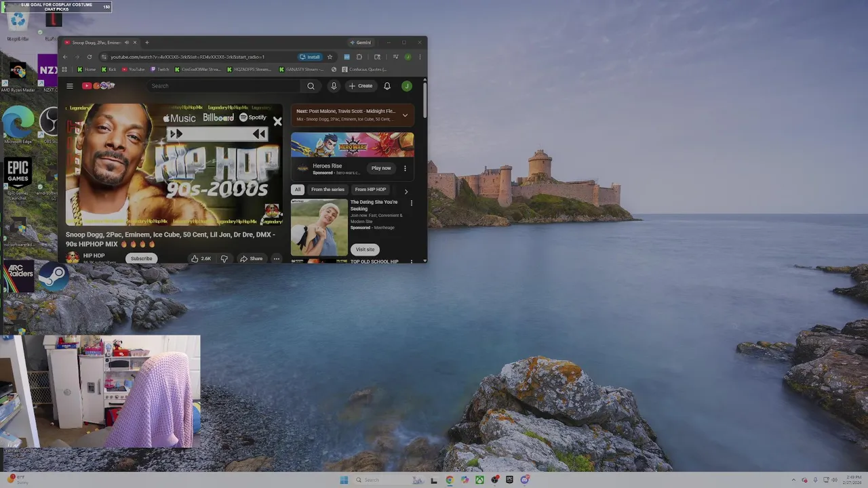Like the video showing 2.6K
Screen dimensions: 868x488
pos(201,258)
